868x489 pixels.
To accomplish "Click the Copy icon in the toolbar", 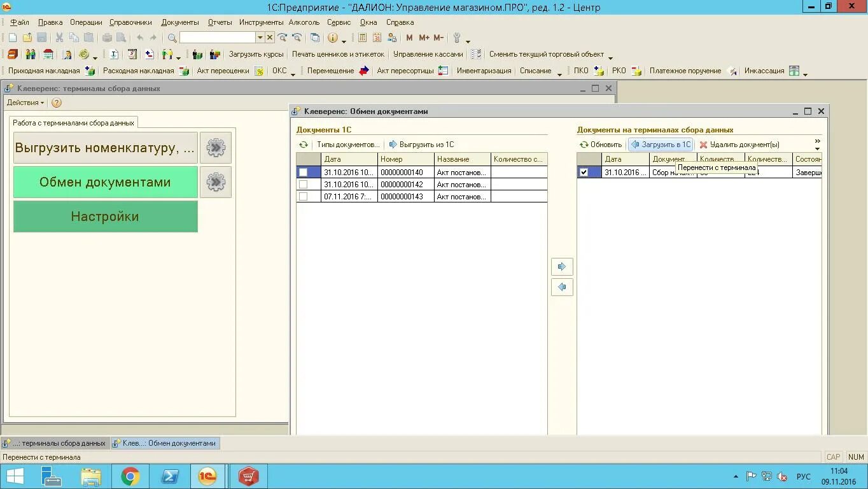I will pos(74,38).
